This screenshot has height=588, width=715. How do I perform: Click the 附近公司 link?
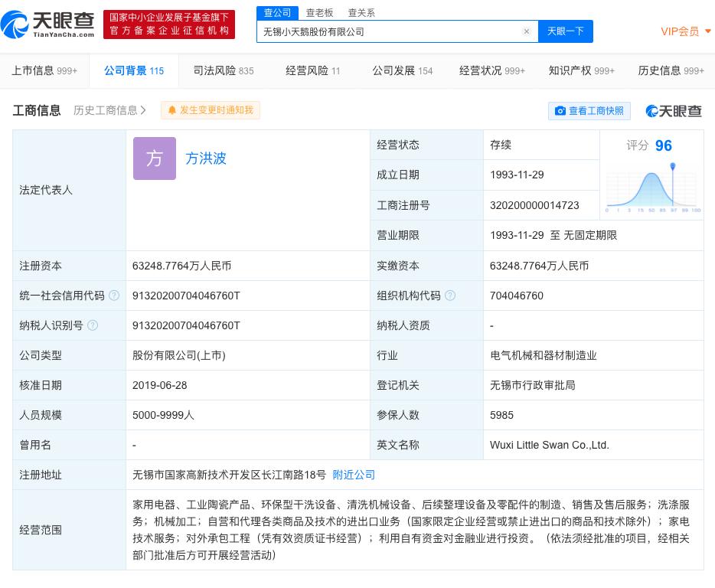click(x=354, y=475)
